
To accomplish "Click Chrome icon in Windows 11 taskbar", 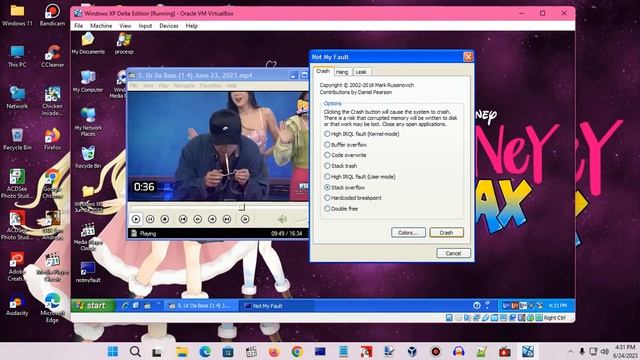I will click(297, 351).
